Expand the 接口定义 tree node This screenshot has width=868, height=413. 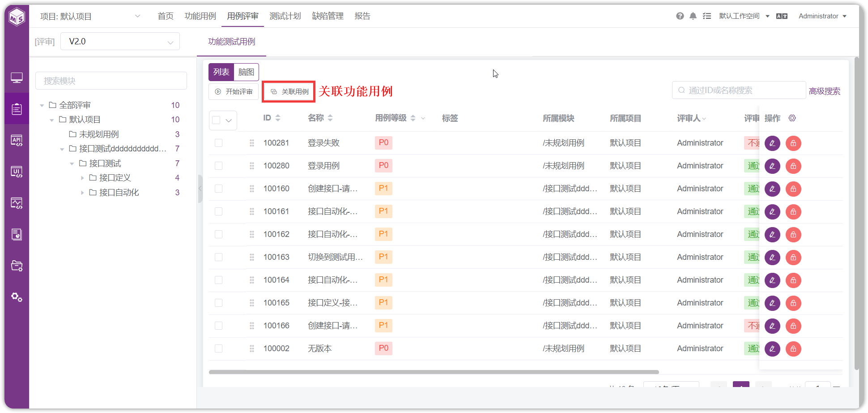[x=82, y=178]
